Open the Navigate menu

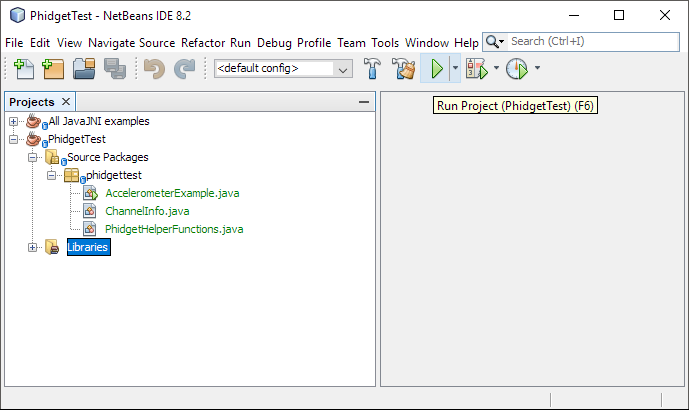click(x=112, y=43)
